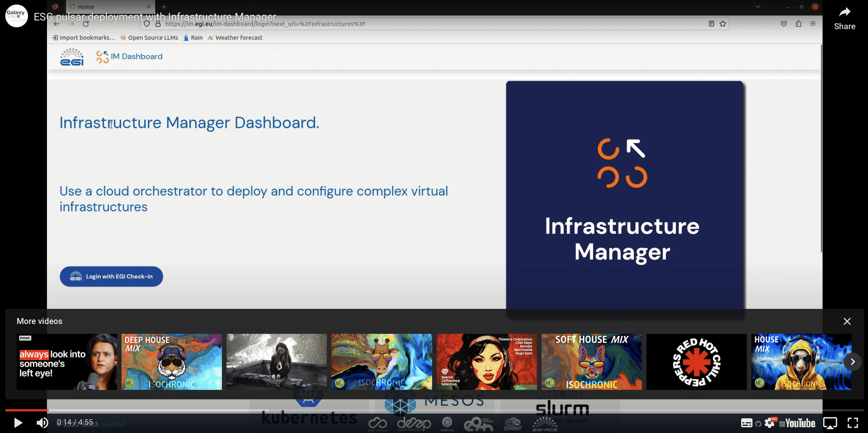This screenshot has width=868, height=433.
Task: Open the DJ at mixing desk thumbnail
Action: pos(276,362)
